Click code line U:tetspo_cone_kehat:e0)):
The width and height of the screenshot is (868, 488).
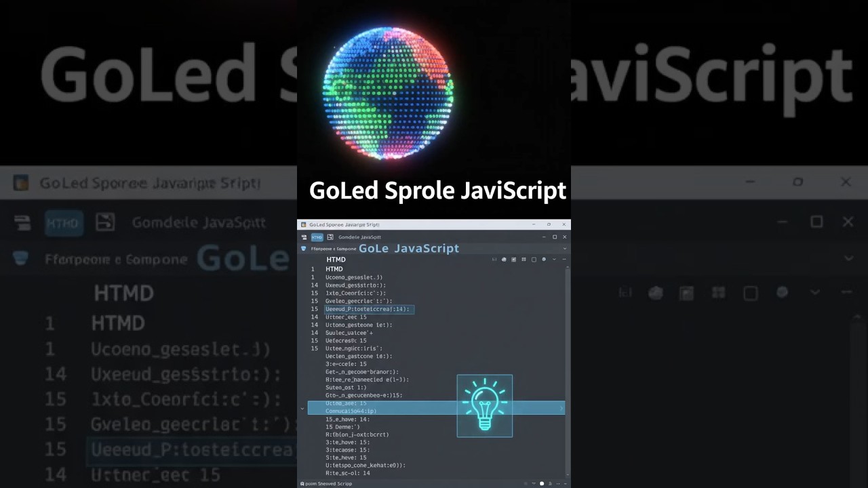(366, 466)
